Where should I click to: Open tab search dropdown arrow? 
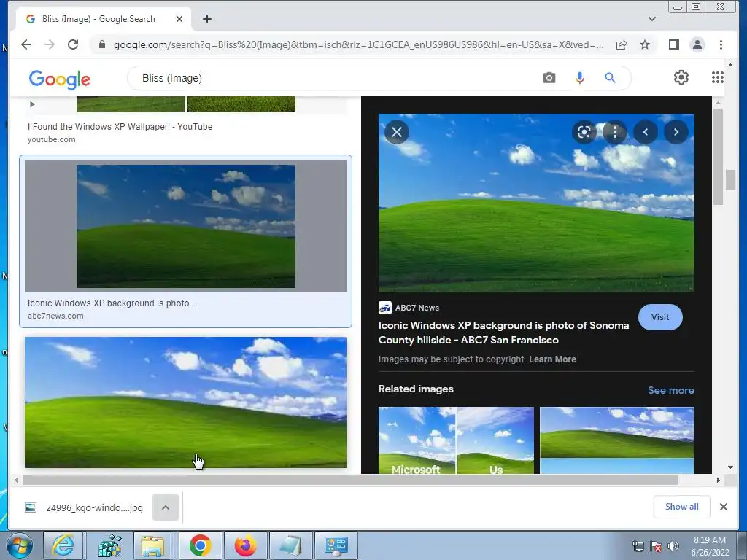point(652,19)
